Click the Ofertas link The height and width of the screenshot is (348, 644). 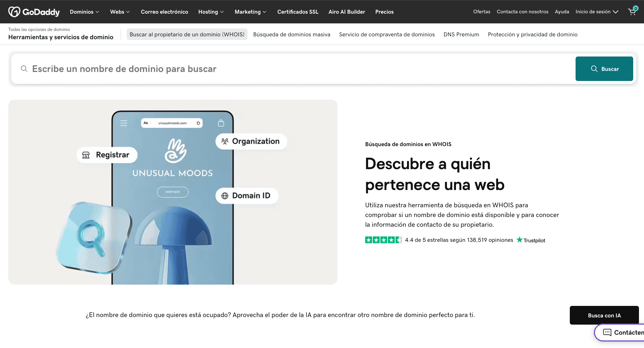[x=482, y=12]
